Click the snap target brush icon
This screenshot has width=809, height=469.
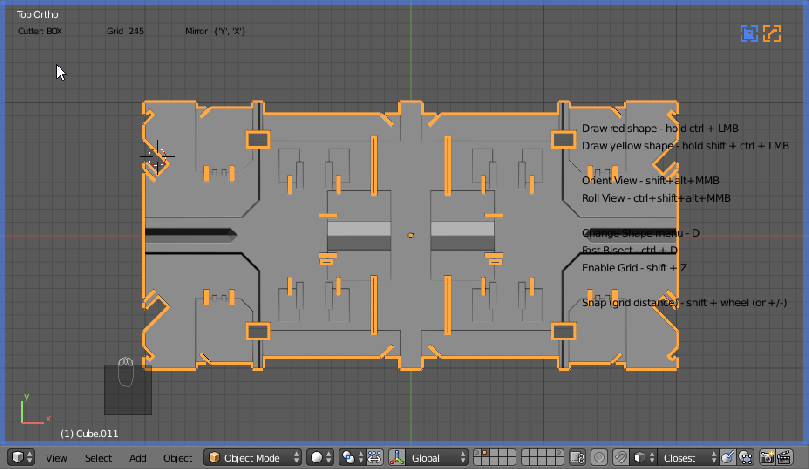click(728, 457)
